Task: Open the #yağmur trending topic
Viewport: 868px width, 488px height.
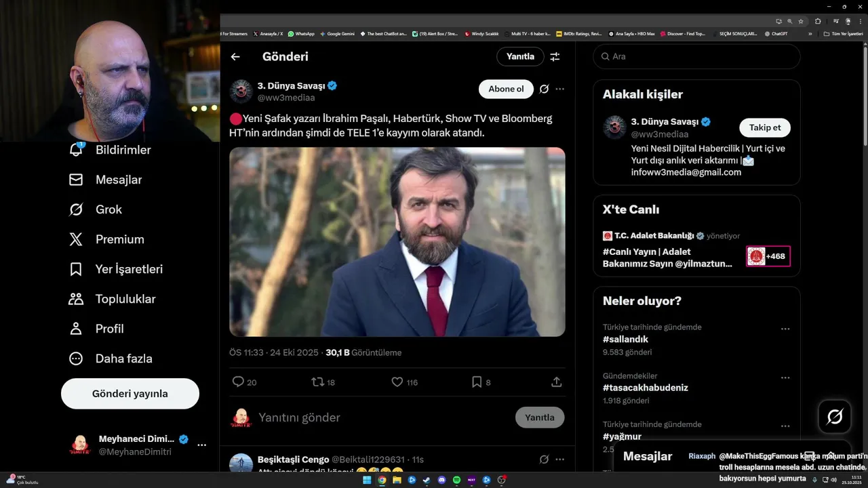Action: pyautogui.click(x=622, y=436)
